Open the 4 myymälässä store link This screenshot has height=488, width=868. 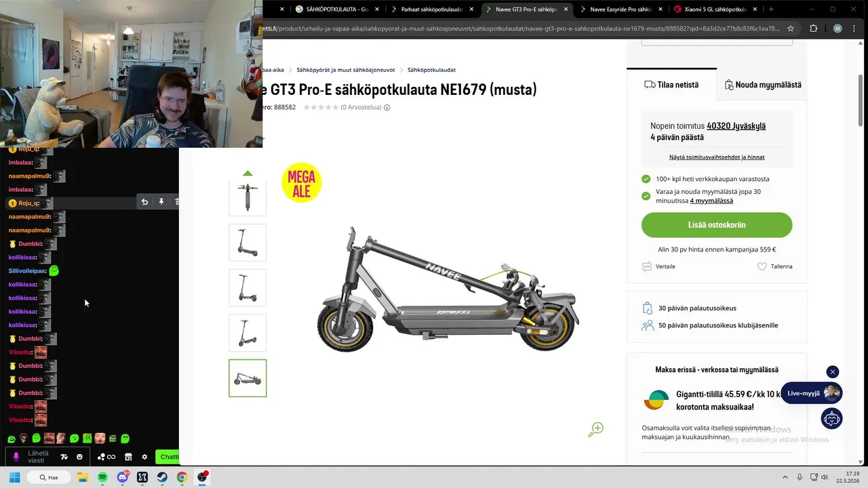pos(711,201)
